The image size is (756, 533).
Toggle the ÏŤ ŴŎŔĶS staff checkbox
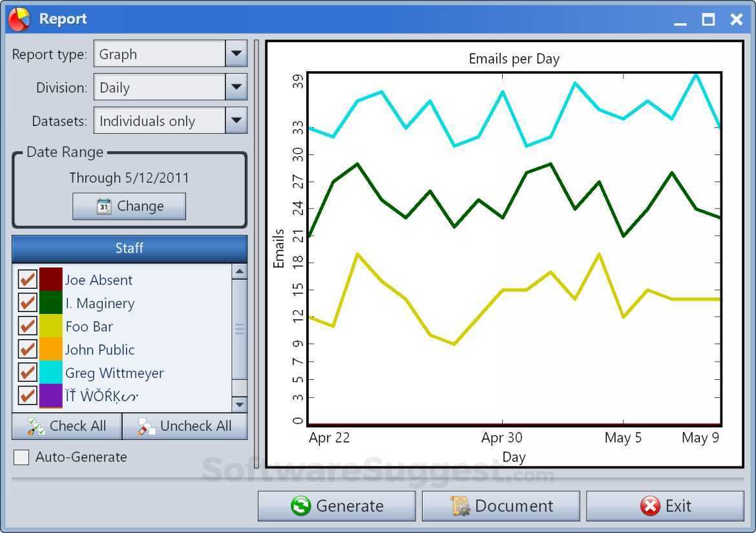coord(28,395)
